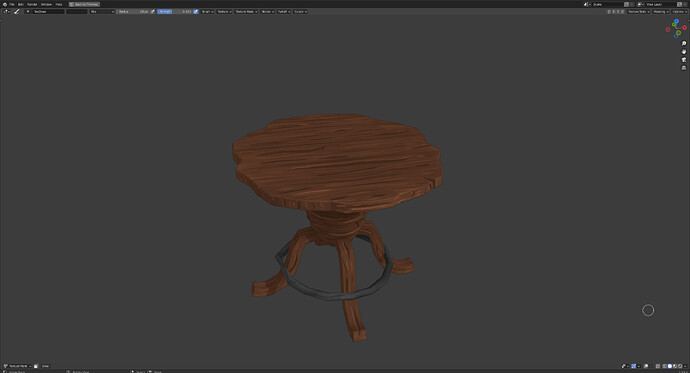Adjust the Strength slider
Viewport: 690px width, 373px height.
[x=175, y=11]
